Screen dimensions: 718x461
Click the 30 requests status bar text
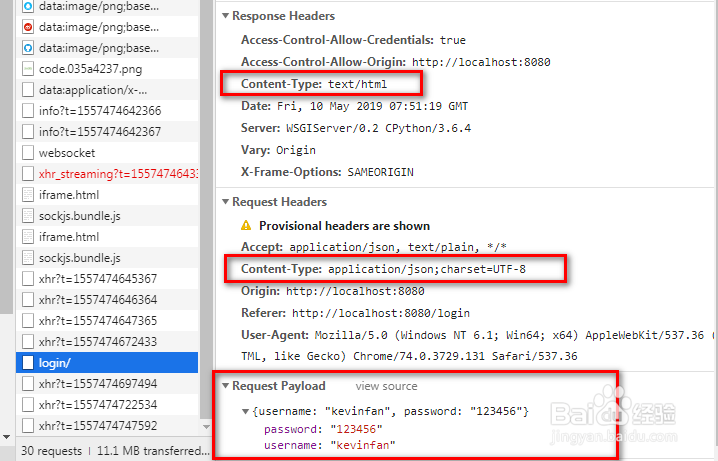point(51,451)
